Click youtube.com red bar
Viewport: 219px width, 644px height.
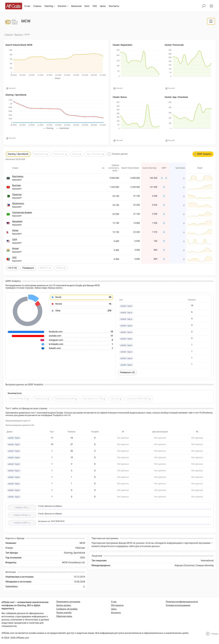coord(28,336)
